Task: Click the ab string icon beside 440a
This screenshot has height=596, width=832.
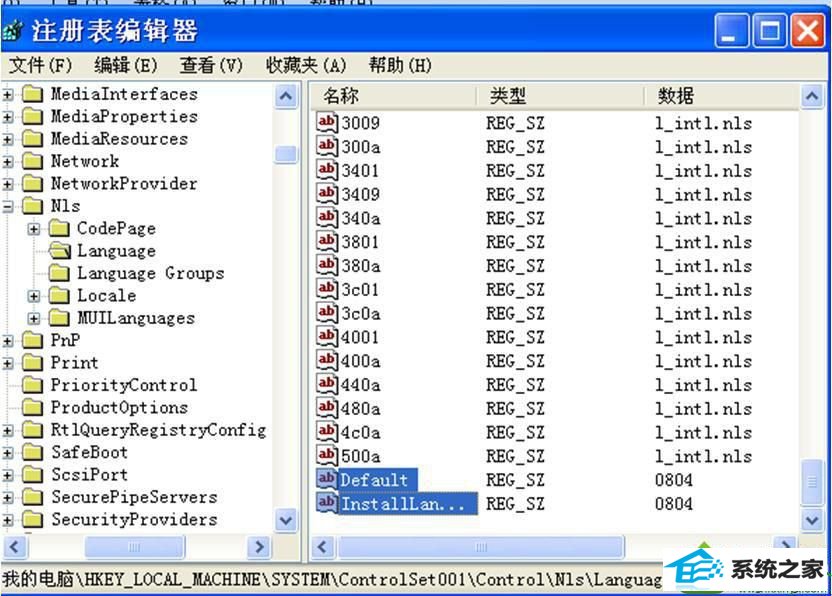Action: tap(327, 384)
